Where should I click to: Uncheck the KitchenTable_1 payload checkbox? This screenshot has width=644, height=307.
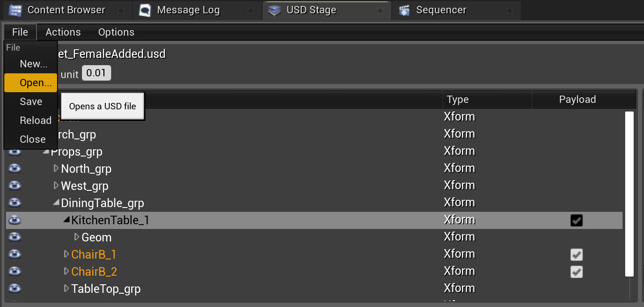(x=577, y=220)
